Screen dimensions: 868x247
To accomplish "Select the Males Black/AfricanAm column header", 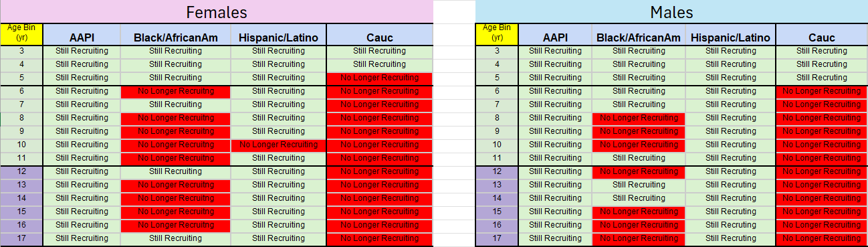I will tap(639, 37).
